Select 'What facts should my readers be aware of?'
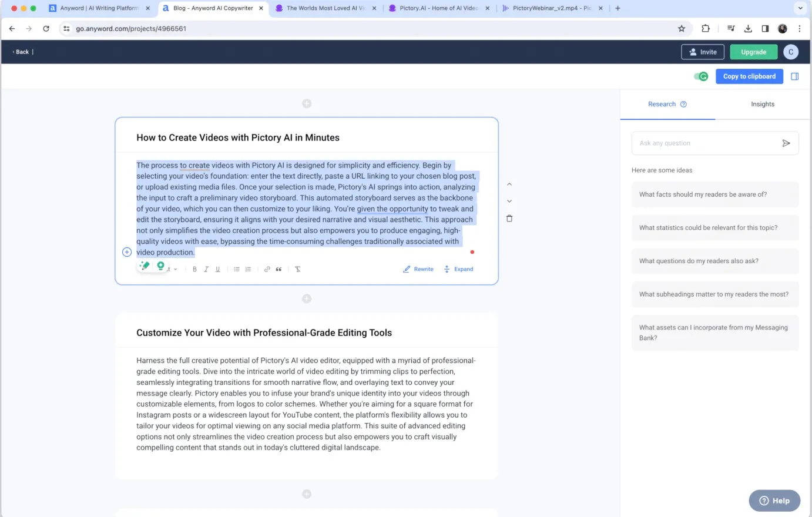Viewport: 812px width, 517px height. coord(715,194)
